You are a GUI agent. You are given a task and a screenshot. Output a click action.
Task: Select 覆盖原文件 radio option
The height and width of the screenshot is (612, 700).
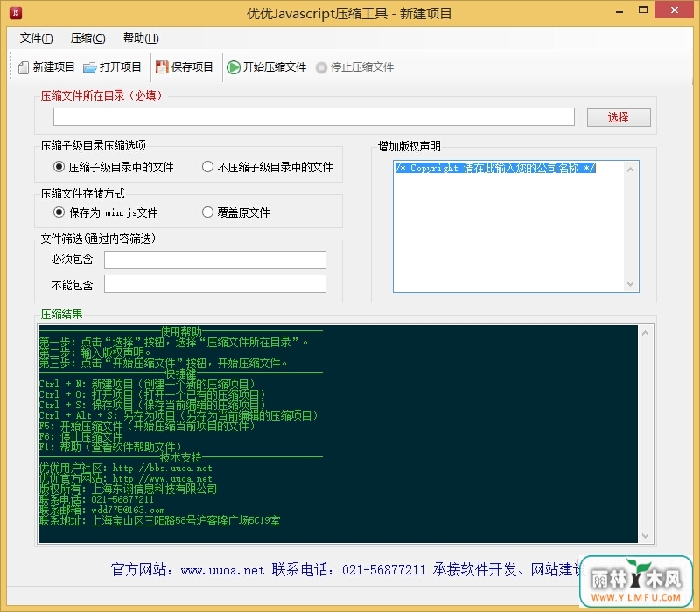pos(207,212)
